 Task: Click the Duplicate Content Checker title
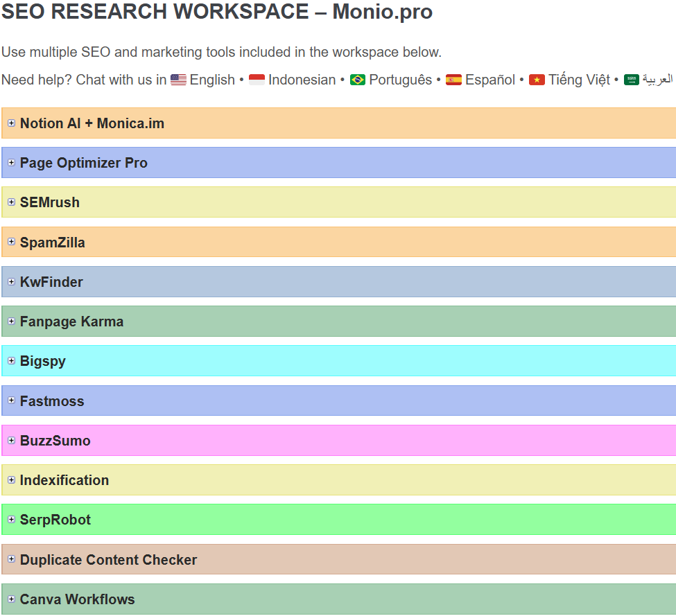pos(108,560)
